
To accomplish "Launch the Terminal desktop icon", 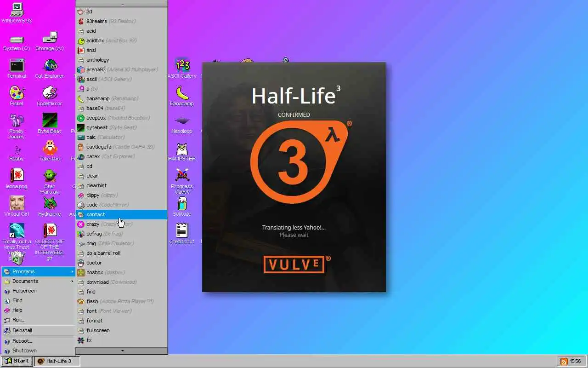I will pyautogui.click(x=17, y=69).
